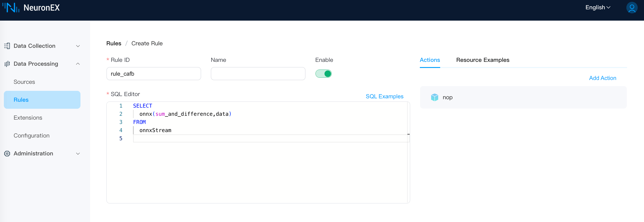Image resolution: width=644 pixels, height=222 pixels.
Task: Focus the Rule ID input field
Action: 153,74
